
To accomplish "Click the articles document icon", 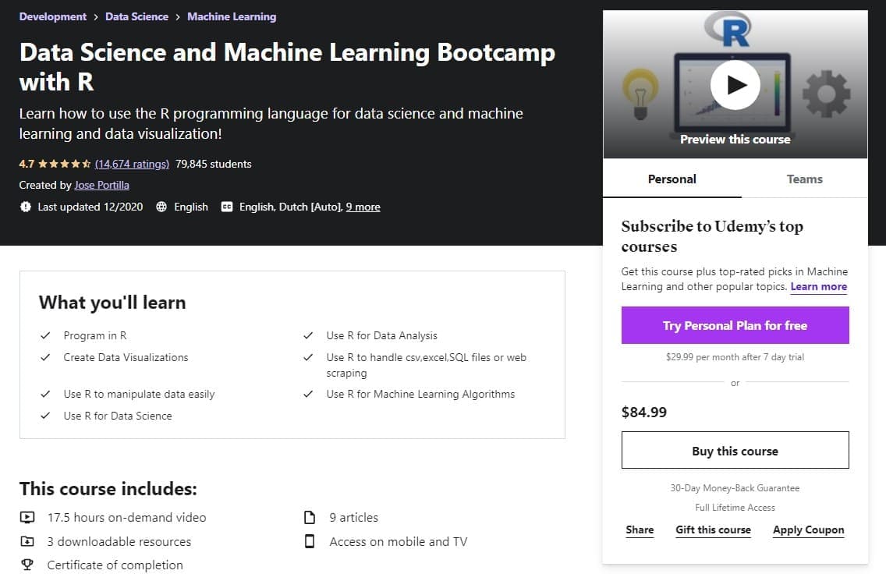I will pyautogui.click(x=310, y=517).
